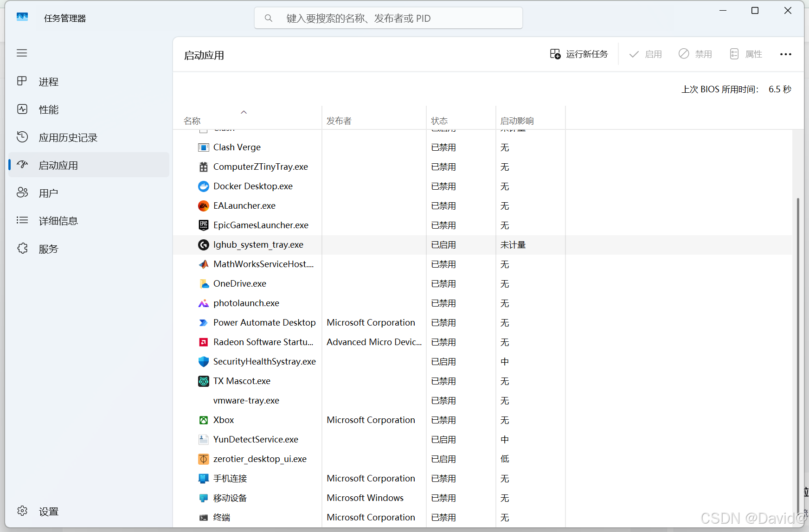Click the OneDrive.exe icon
The image size is (809, 532).
pyautogui.click(x=203, y=284)
